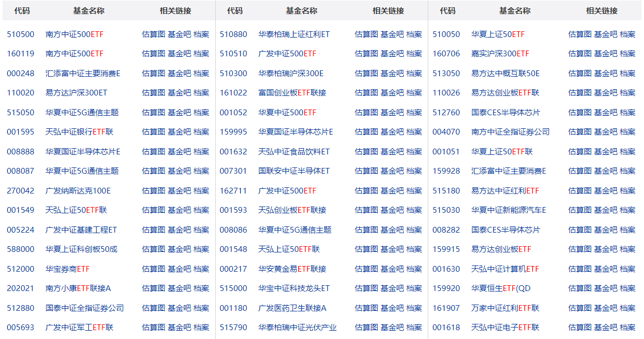This screenshot has width=644, height=339.
Task: Click fund name 华宝券商ETF
Action: click(x=67, y=269)
